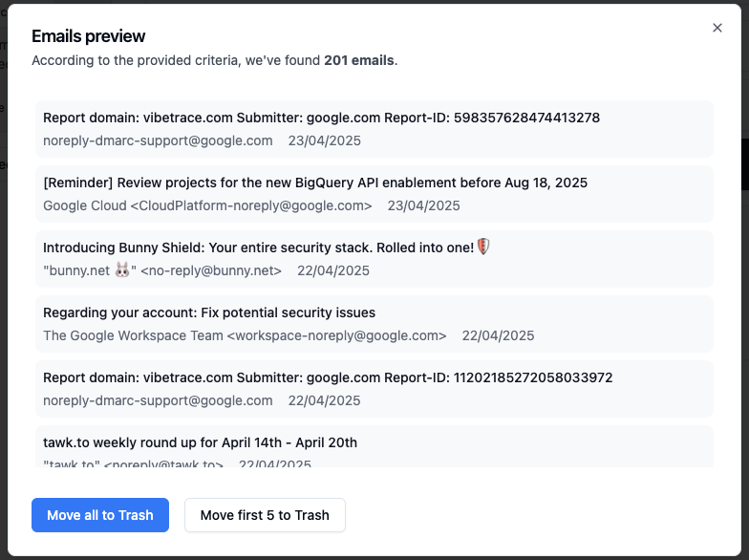This screenshot has height=560, width=749.
Task: Click Move all to Trash button
Action: pos(100,515)
